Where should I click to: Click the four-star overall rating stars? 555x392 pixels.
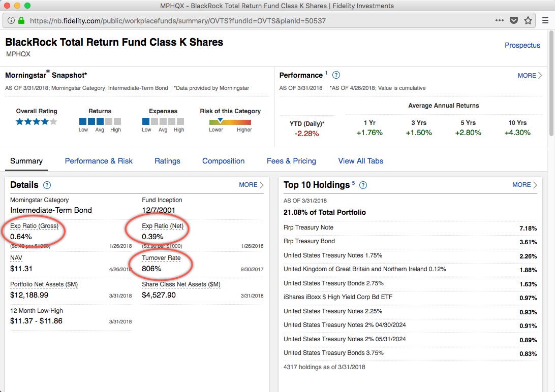pos(37,121)
